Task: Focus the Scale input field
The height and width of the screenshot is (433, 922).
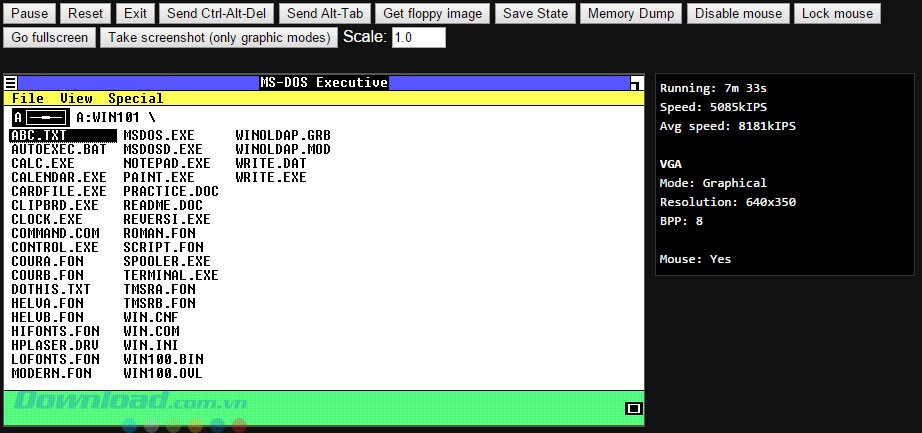Action: coord(419,38)
